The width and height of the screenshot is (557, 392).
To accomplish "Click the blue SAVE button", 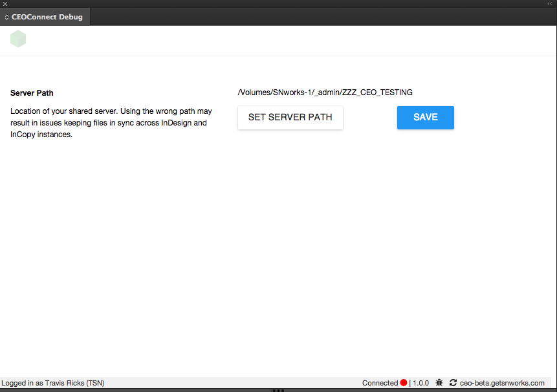I will tap(425, 118).
